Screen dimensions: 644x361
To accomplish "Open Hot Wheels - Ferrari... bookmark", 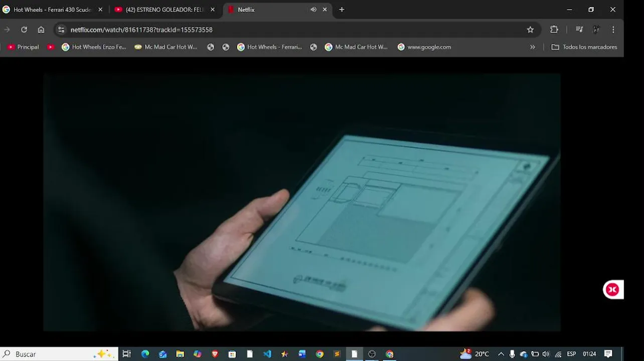I will (x=269, y=47).
